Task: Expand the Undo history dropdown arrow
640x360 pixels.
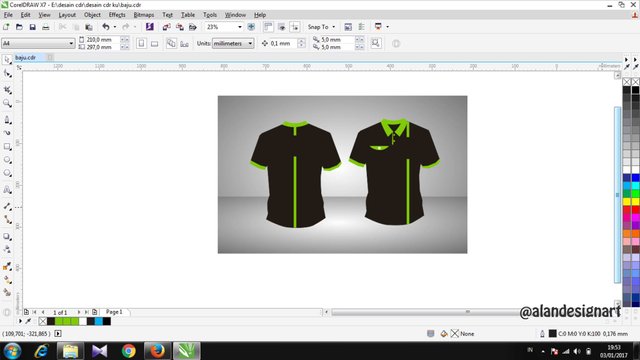Action: [115, 27]
